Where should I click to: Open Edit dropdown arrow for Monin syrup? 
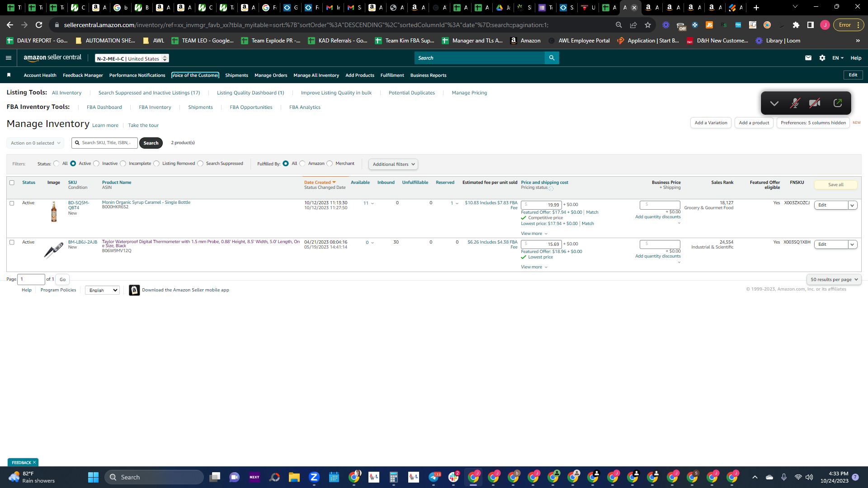pos(852,205)
